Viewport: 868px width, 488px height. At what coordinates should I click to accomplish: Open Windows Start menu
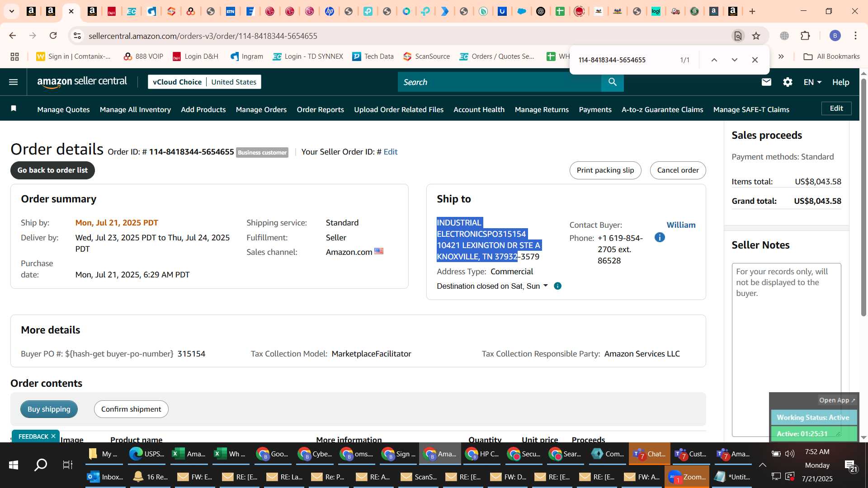coord(13,465)
